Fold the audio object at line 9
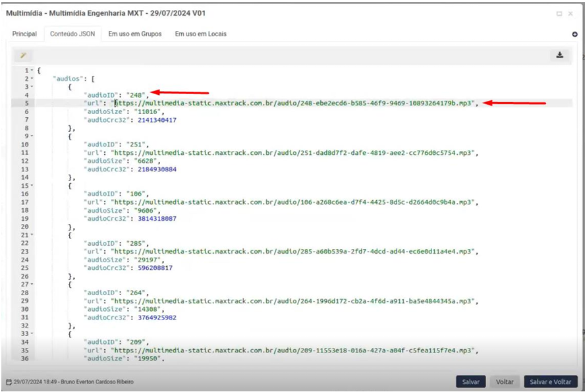This screenshot has height=392, width=585. [32, 136]
